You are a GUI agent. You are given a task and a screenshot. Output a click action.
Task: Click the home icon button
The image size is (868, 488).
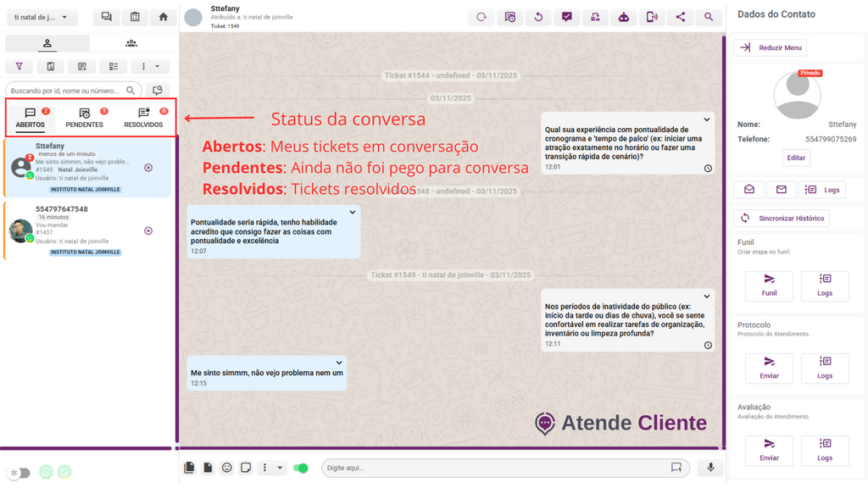pyautogui.click(x=164, y=17)
